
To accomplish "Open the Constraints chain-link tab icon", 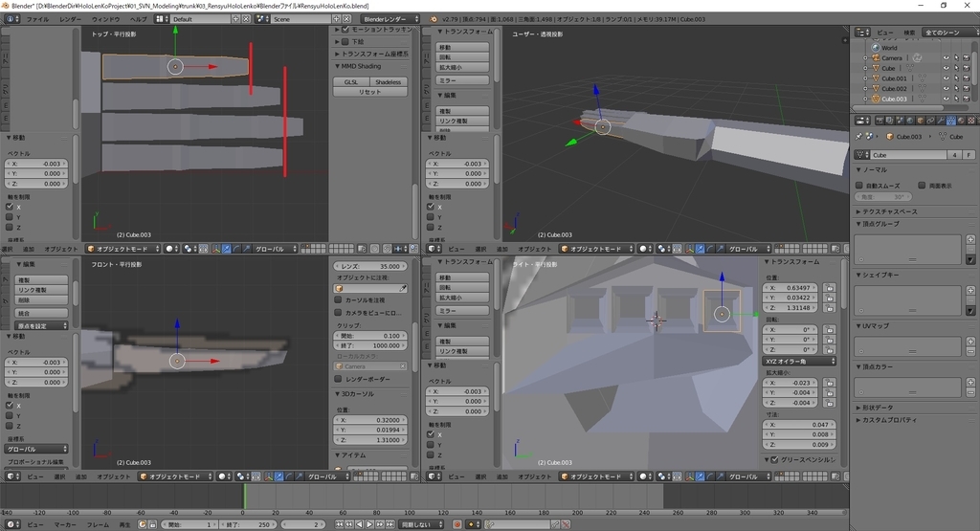I will (930, 121).
